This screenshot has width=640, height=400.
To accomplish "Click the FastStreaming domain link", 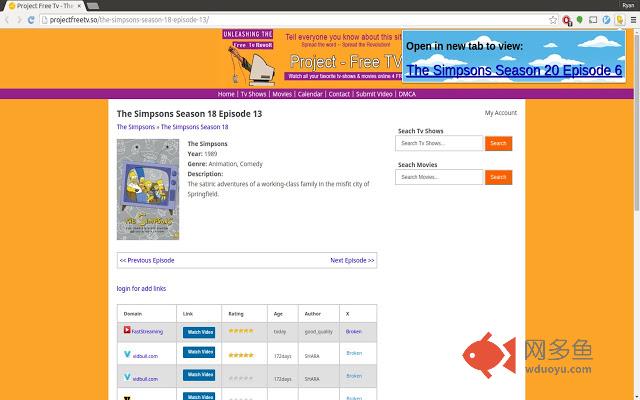I will point(147,332).
